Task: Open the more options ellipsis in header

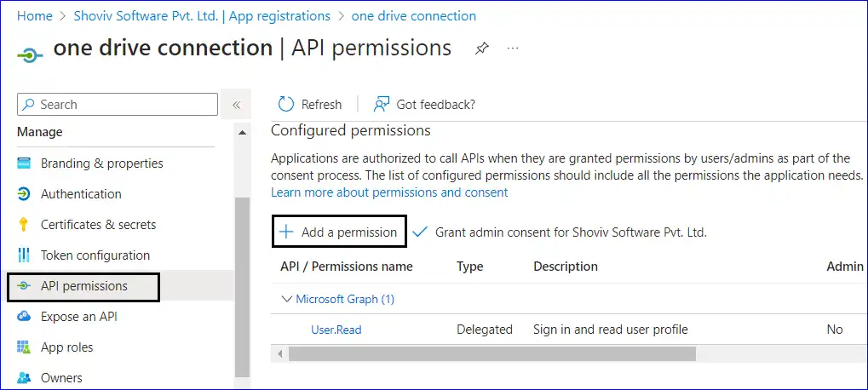Action: pos(513,49)
